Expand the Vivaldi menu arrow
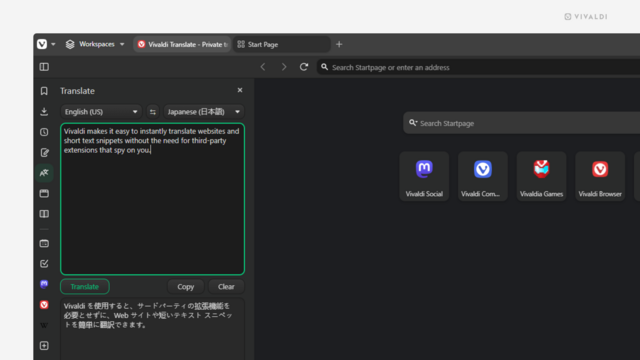 (53, 44)
